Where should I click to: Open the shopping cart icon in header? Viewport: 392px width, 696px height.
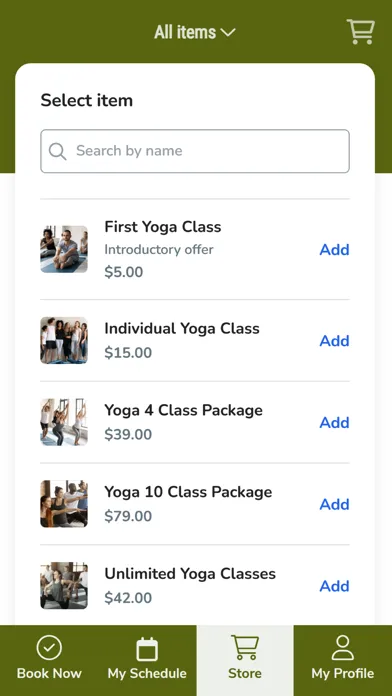pyautogui.click(x=360, y=32)
